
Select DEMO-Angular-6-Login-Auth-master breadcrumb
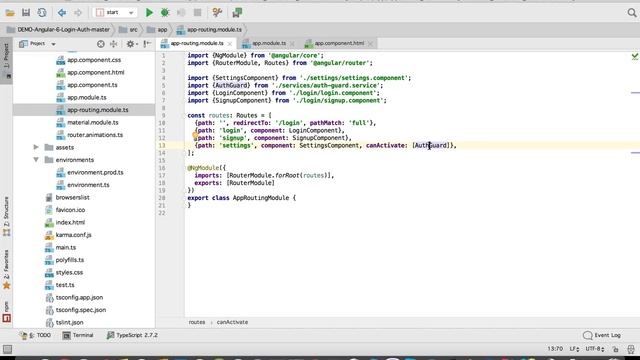59,30
